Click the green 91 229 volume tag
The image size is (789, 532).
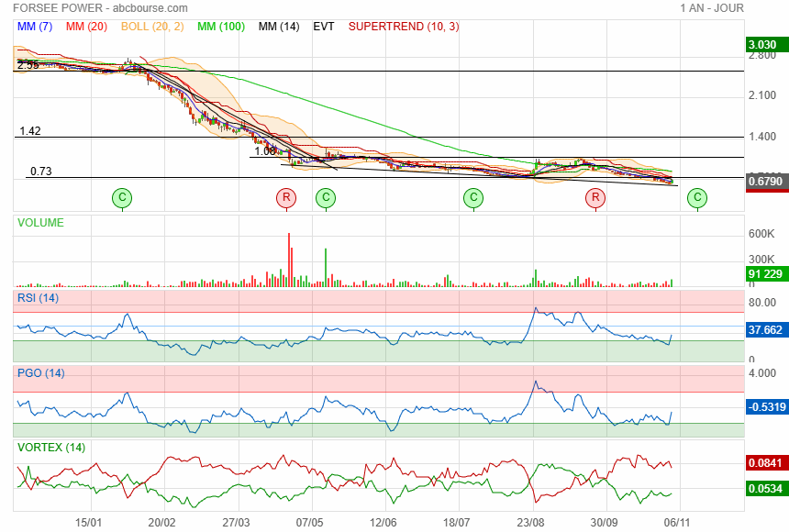pyautogui.click(x=765, y=274)
